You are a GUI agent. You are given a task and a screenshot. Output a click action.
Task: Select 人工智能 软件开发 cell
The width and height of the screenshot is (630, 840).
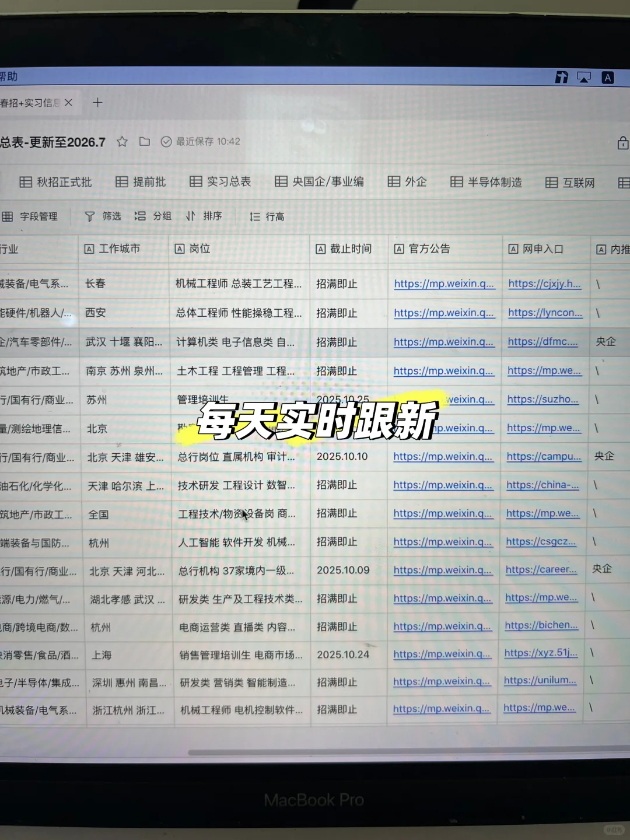(241, 542)
